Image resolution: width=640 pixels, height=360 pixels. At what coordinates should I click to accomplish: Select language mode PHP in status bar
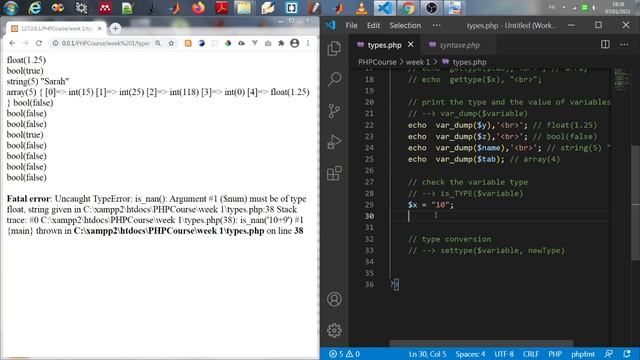coord(555,354)
